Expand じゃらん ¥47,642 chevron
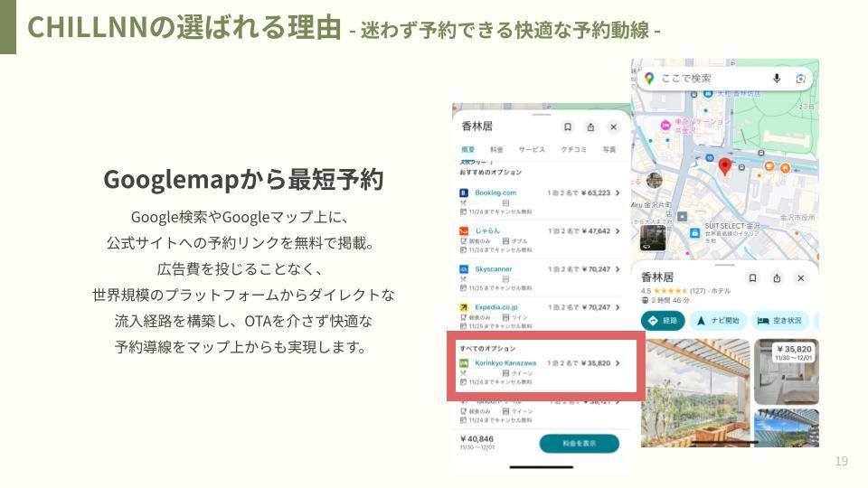This screenshot has width=868, height=488. [618, 230]
